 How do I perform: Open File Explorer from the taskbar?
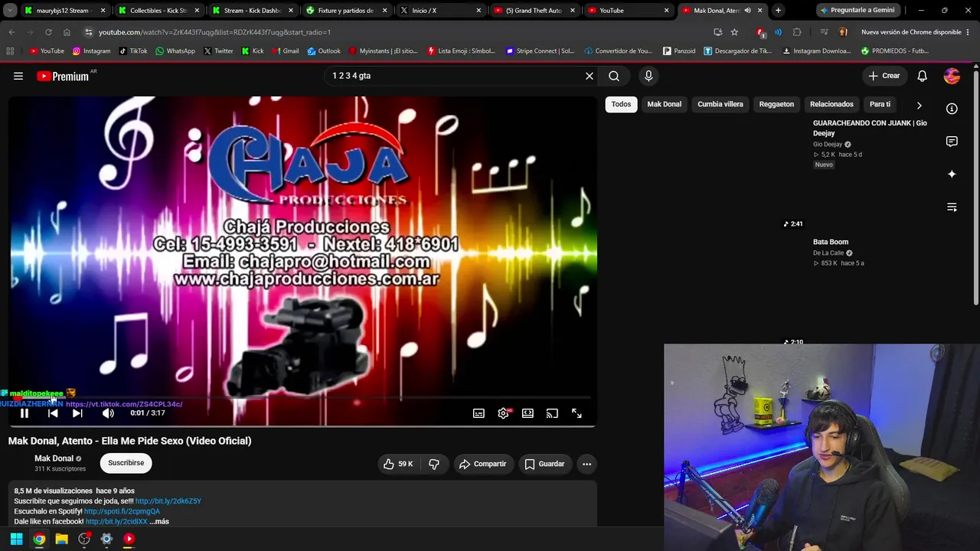tap(62, 539)
